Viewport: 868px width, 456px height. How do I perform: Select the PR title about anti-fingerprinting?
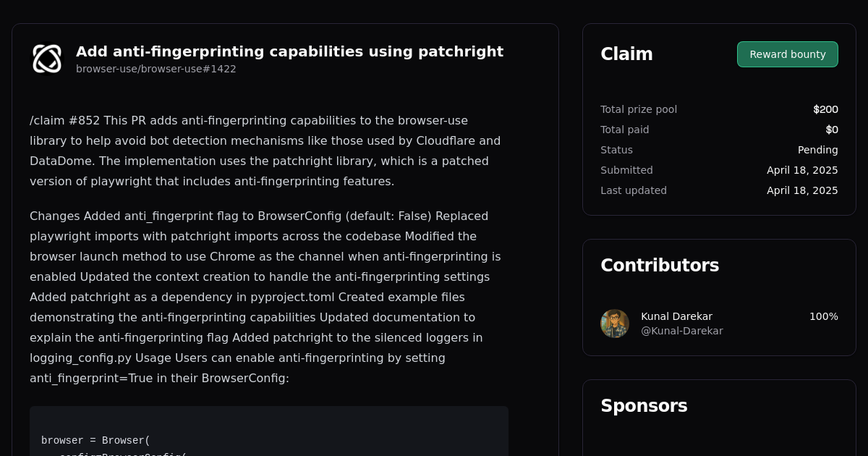(x=289, y=51)
